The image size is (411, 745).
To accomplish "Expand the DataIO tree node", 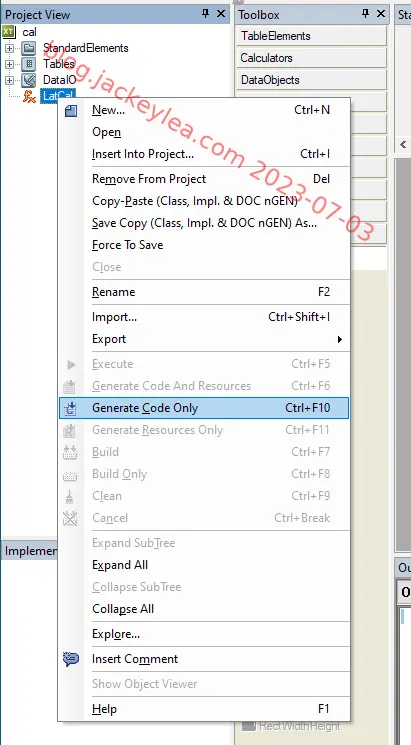I will click(x=9, y=80).
